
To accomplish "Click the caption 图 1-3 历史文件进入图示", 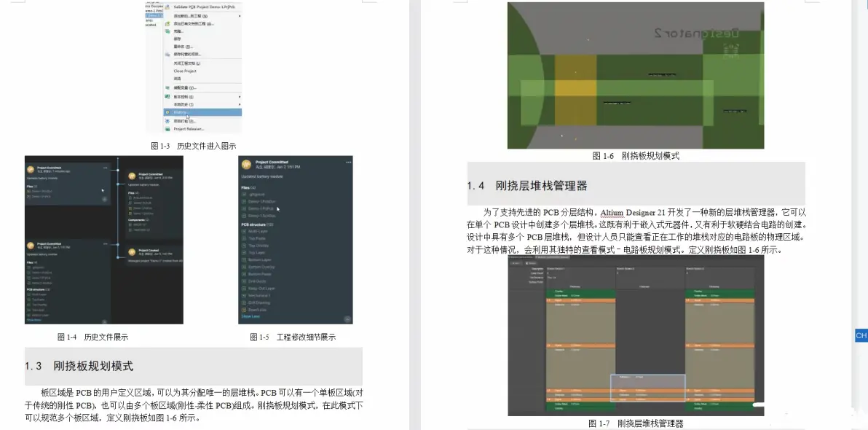I will pyautogui.click(x=194, y=146).
